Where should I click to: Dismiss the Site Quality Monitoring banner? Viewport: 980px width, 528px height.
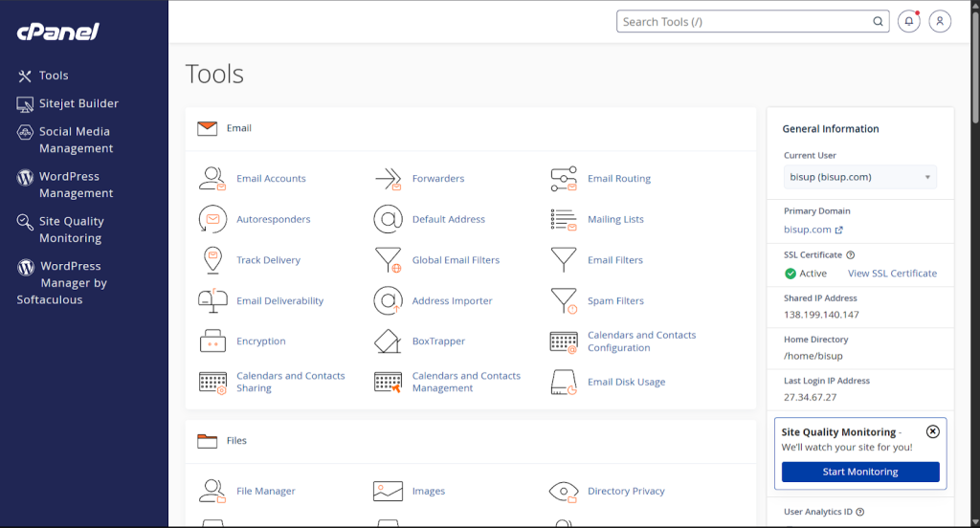(x=933, y=431)
